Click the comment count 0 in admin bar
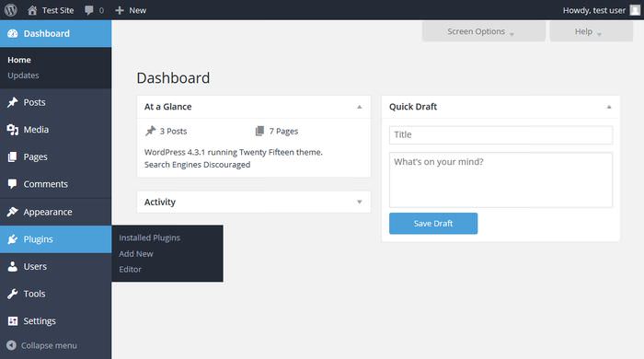The image size is (644, 359). tap(101, 11)
